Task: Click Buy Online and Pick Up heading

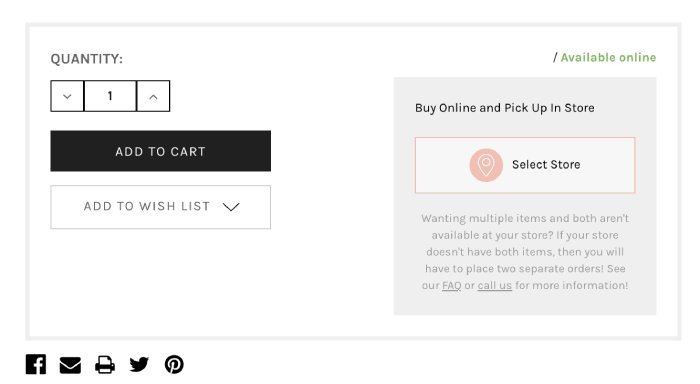Action: click(504, 108)
